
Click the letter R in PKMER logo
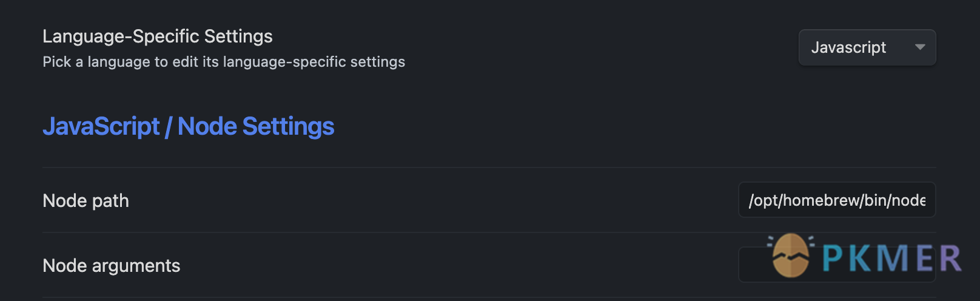[950, 258]
